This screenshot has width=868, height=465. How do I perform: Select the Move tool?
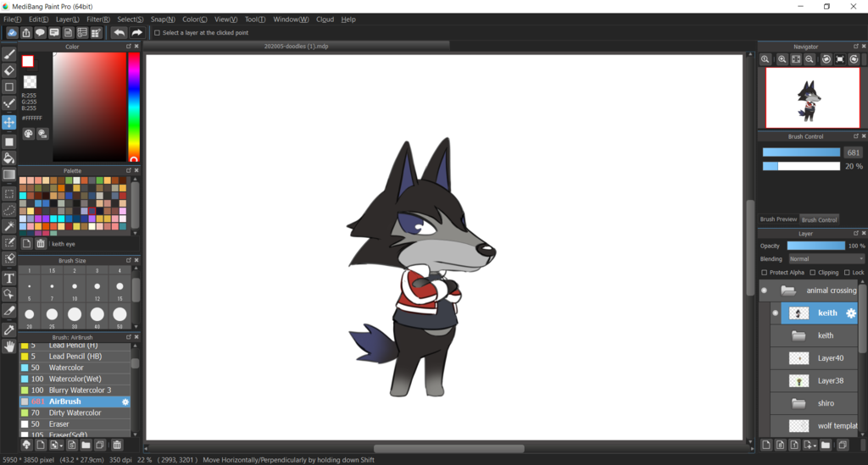click(x=9, y=122)
